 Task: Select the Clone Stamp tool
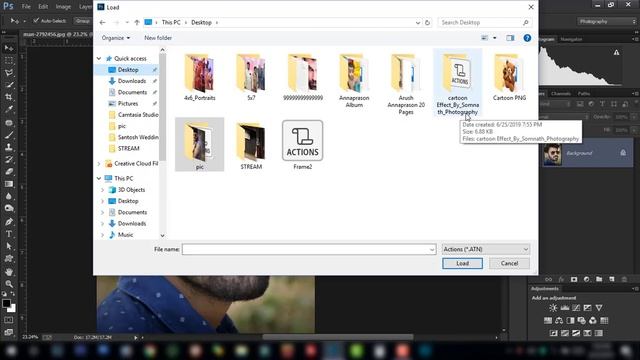pyautogui.click(x=9, y=147)
